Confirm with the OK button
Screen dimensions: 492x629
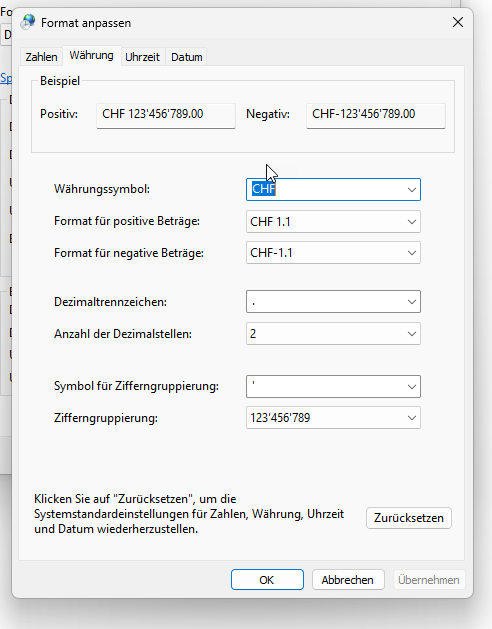tap(267, 580)
